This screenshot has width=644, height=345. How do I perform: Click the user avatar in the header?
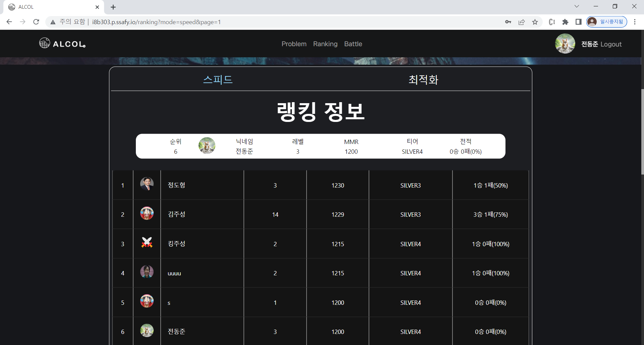(565, 44)
